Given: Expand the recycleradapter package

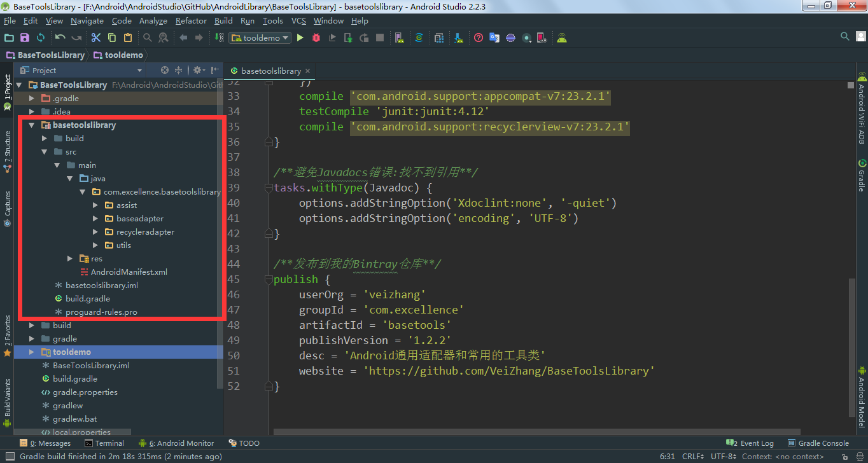Looking at the screenshot, I should [x=95, y=232].
